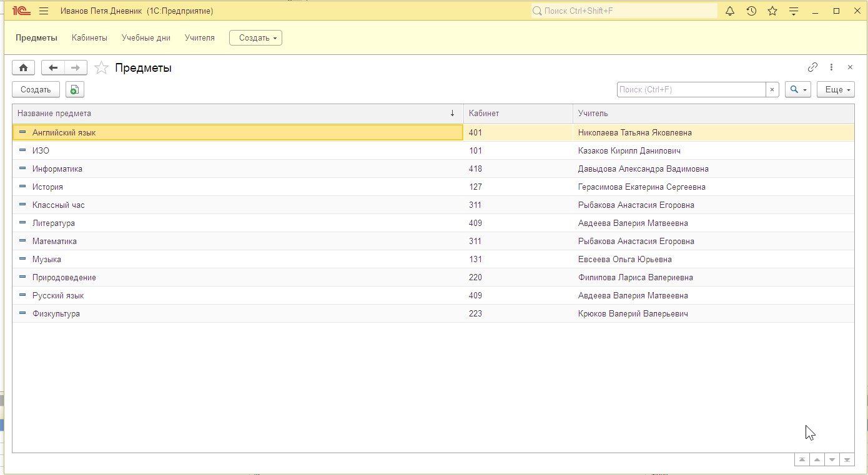Create a new item by copying icon
868x475 pixels.
[x=74, y=90]
